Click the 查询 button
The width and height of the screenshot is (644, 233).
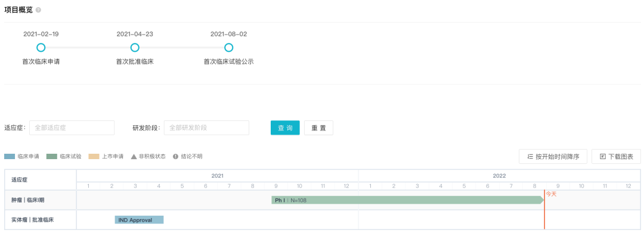point(285,128)
